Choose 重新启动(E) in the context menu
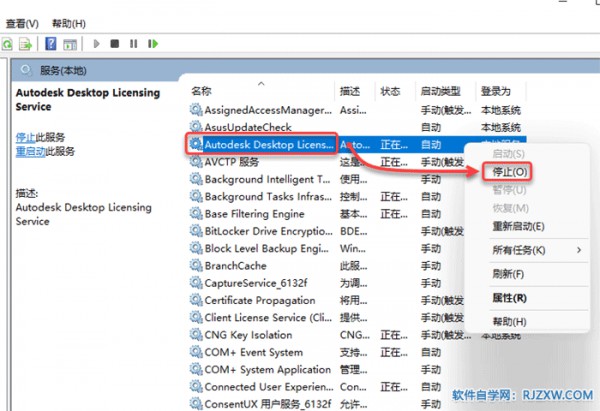The image size is (600, 411). (x=518, y=226)
